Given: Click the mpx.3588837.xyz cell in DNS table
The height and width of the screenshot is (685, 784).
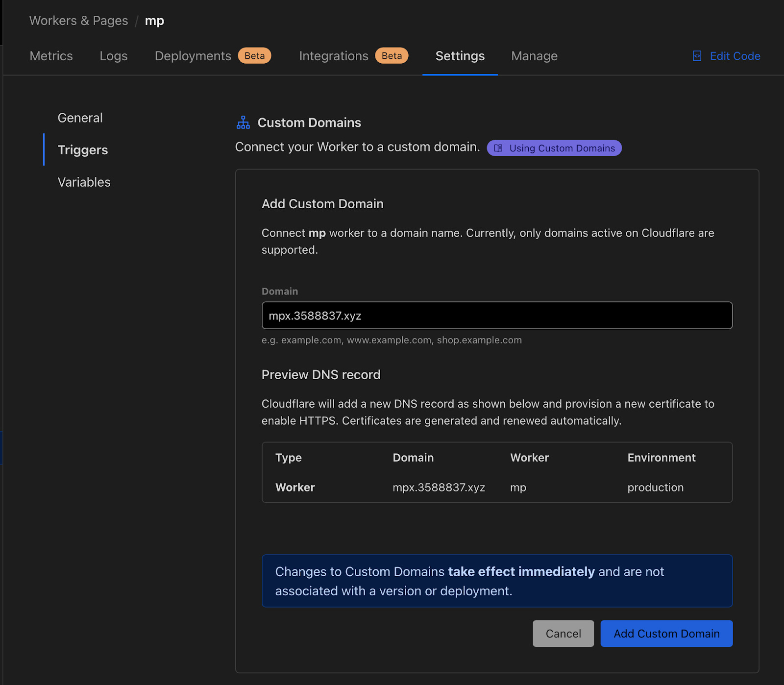Looking at the screenshot, I should 439,488.
